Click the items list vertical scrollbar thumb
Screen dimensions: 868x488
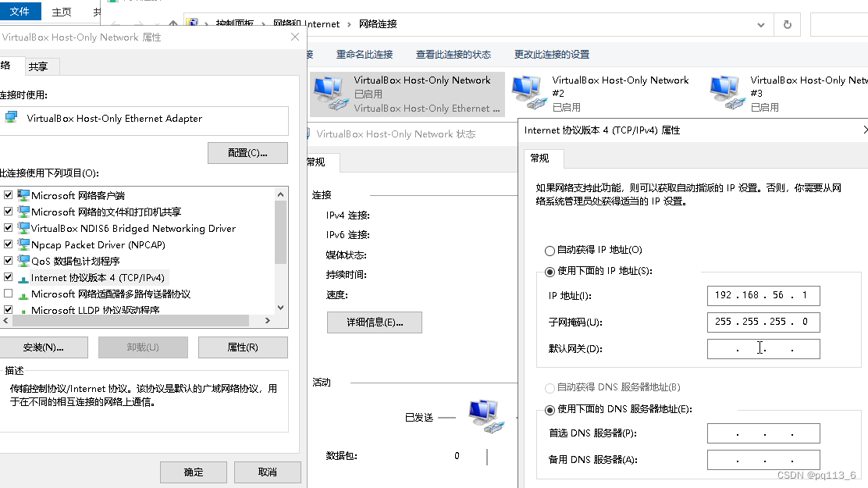[281, 232]
